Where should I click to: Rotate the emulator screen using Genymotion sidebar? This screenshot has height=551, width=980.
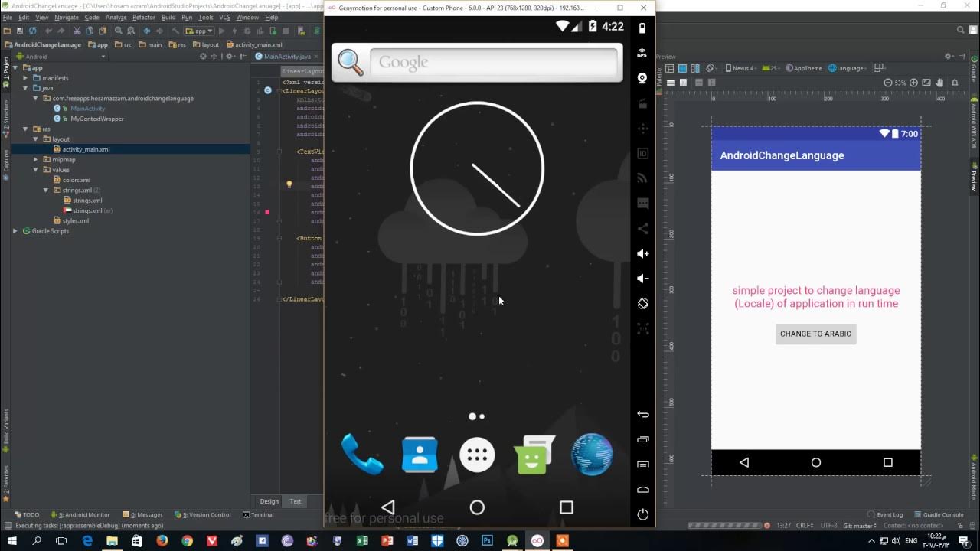point(642,304)
